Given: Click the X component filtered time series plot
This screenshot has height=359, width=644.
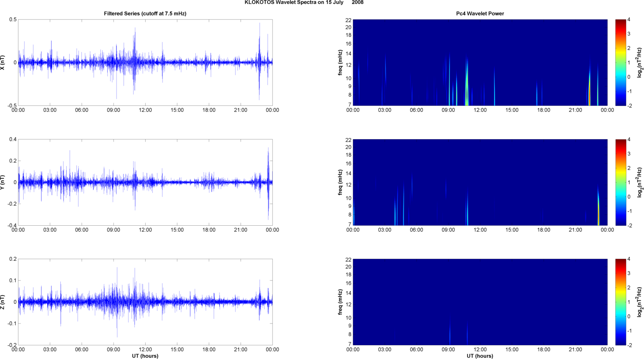Looking at the screenshot, I should coord(145,62).
